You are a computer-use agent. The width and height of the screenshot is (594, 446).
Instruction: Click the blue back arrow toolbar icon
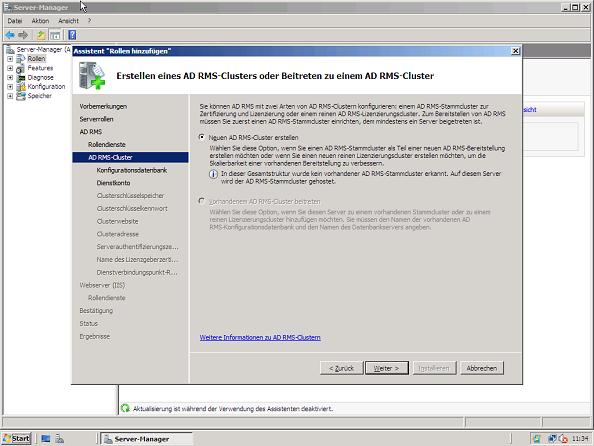10,35
